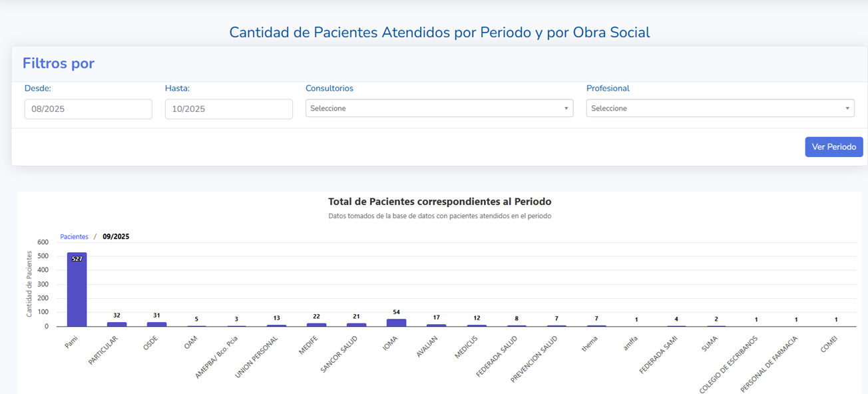Open the Consultorios dropdown
This screenshot has height=394, width=868.
point(439,108)
